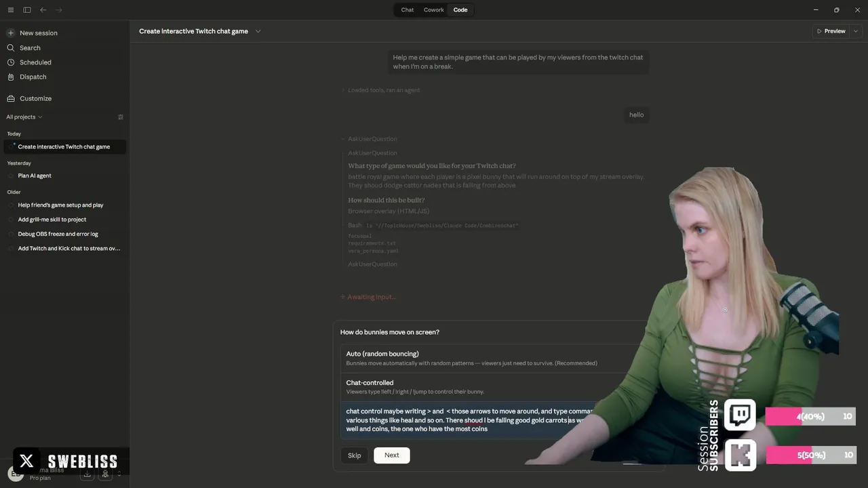Click the download icon near profile
The width and height of the screenshot is (868, 488).
[87, 474]
